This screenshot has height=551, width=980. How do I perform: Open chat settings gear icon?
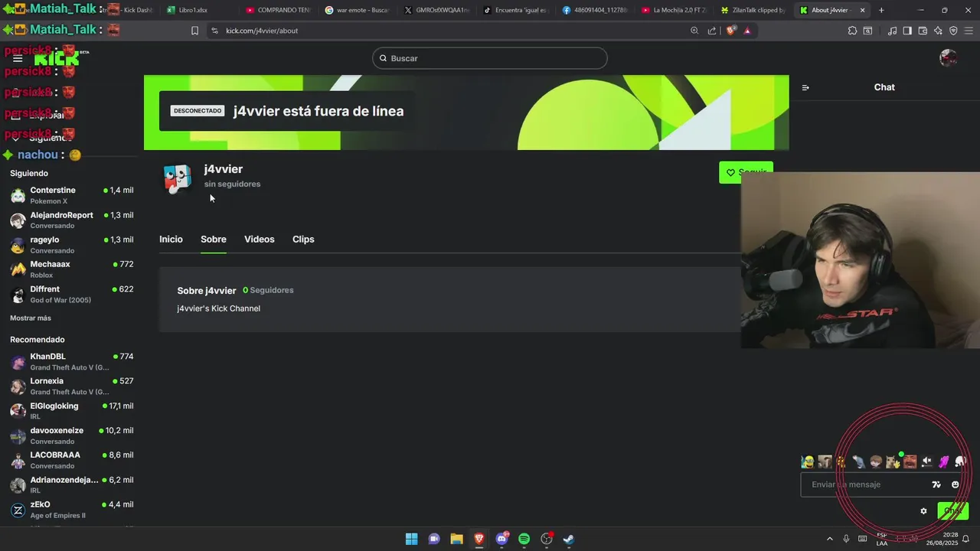point(923,510)
